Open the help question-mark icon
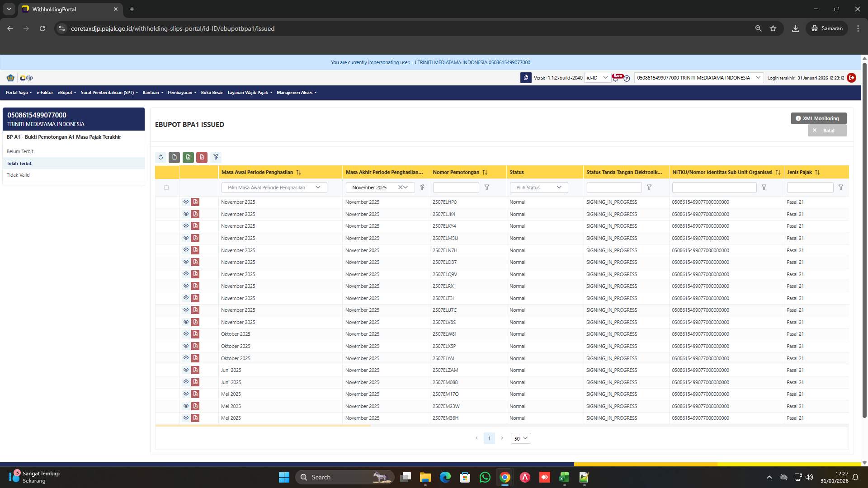Screen dimensions: 868x488 point(627,79)
